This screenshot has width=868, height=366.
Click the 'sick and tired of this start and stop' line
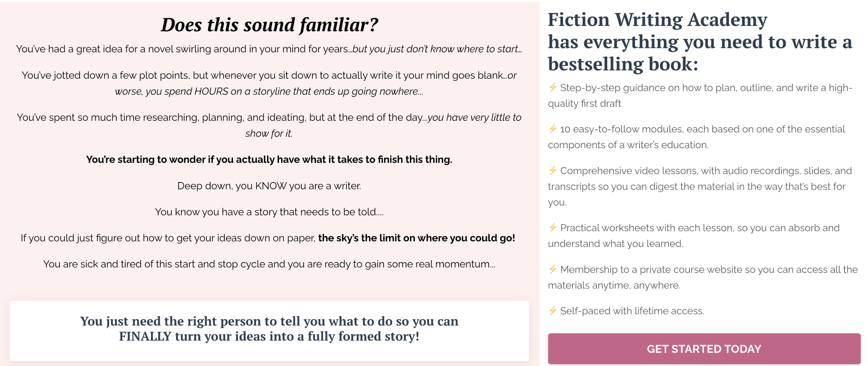269,264
